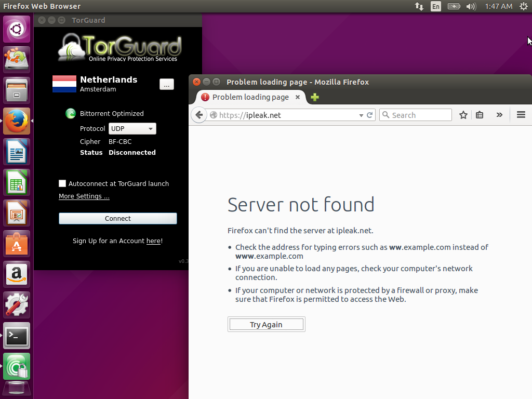Open Files manager from the launcher
The width and height of the screenshot is (532, 399).
click(17, 90)
